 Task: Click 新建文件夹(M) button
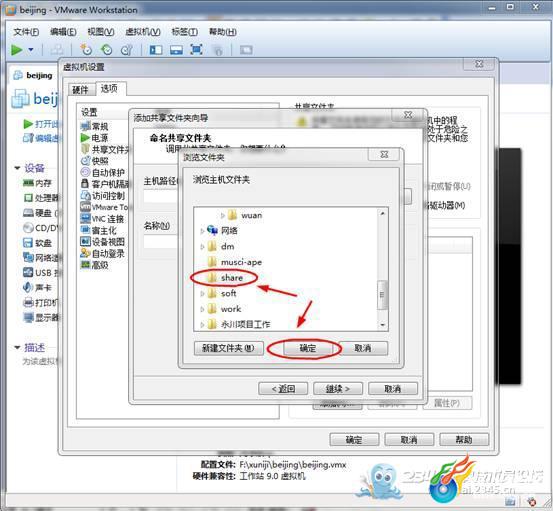click(x=229, y=348)
